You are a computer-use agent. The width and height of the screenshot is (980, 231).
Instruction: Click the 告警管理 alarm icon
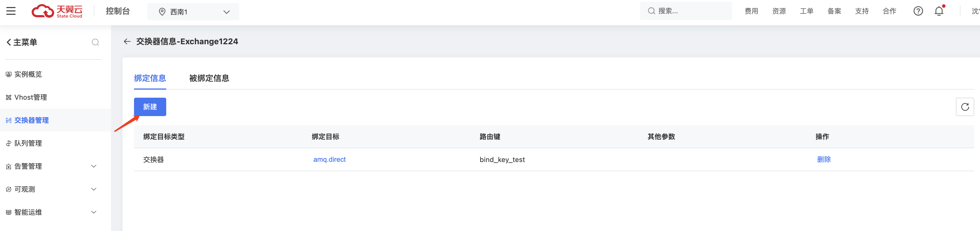point(8,166)
